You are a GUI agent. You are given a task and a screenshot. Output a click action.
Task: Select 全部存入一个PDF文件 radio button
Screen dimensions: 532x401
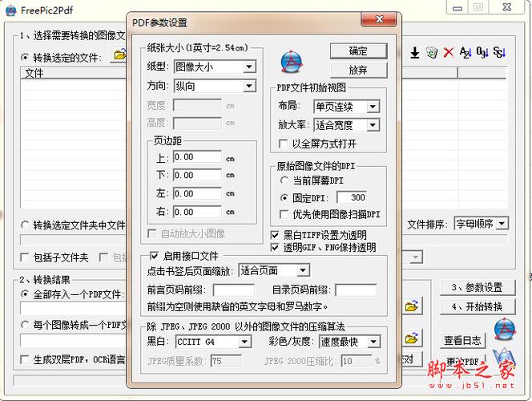pyautogui.click(x=24, y=294)
